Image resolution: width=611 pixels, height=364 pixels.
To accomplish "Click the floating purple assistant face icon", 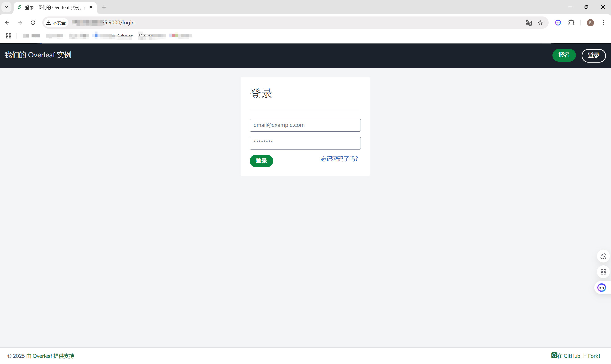I will 602,288.
